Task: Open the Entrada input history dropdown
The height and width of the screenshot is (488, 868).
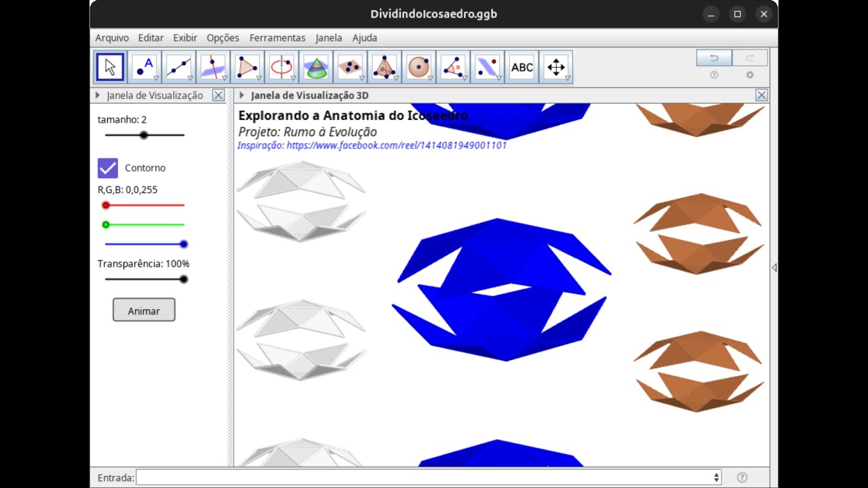Action: point(716,477)
